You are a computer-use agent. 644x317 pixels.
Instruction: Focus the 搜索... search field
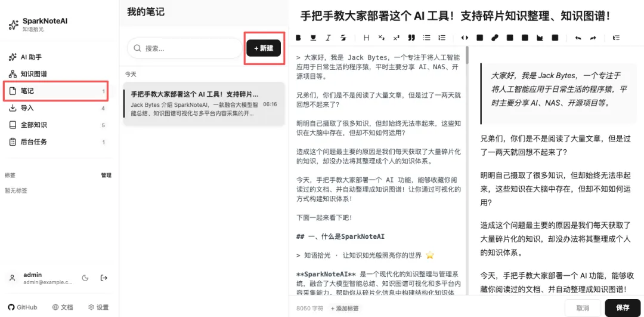[x=185, y=48]
